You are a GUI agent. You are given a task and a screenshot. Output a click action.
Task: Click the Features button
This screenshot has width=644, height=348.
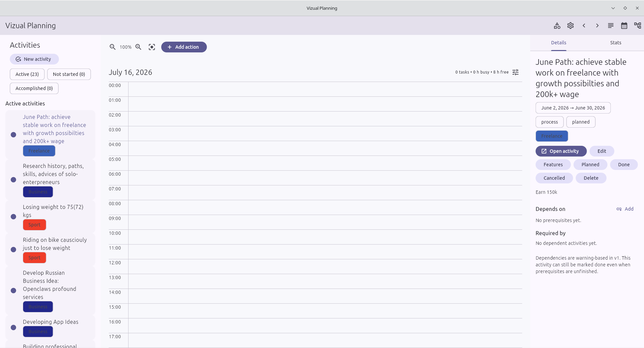[553, 165]
